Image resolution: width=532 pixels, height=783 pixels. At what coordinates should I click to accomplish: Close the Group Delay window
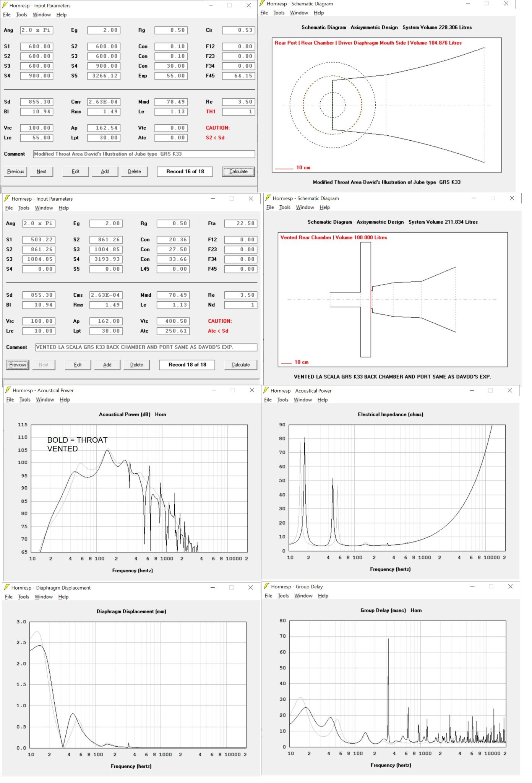click(x=510, y=586)
